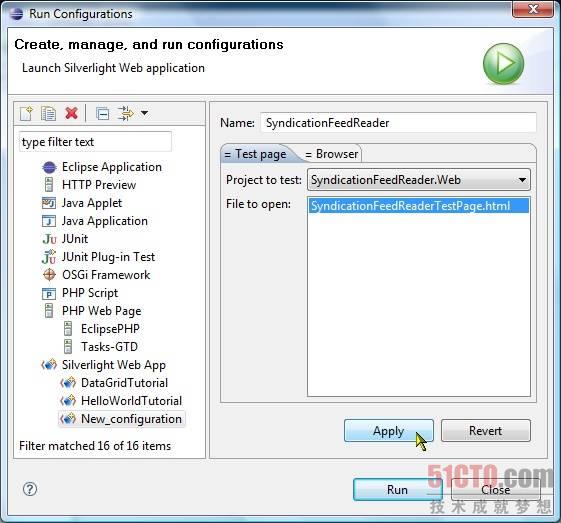561x523 pixels.
Task: Select the Tasks-GTD configuration
Action: pyautogui.click(x=109, y=347)
